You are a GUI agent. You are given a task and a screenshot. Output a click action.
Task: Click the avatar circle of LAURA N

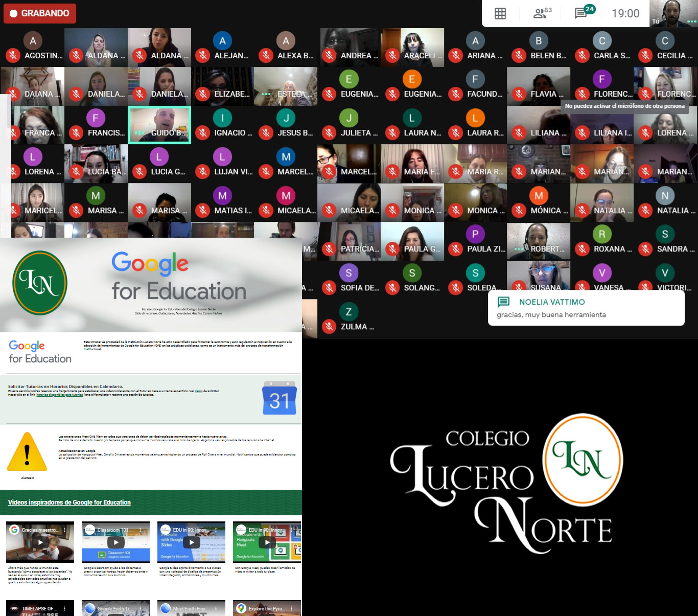tap(412, 118)
